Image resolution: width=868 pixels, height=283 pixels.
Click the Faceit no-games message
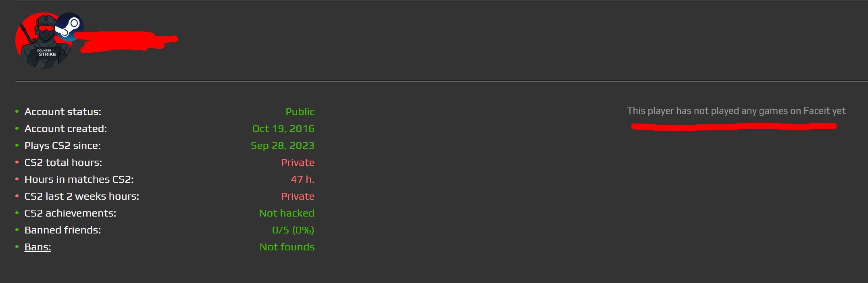click(x=736, y=111)
